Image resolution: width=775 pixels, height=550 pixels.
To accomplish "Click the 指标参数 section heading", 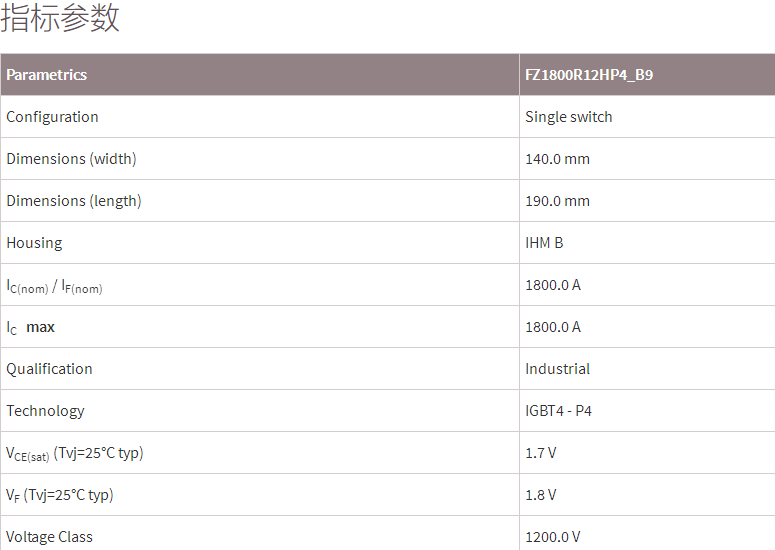I will [x=60, y=19].
